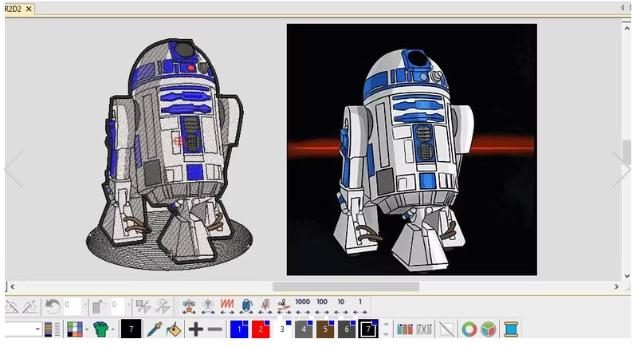Click the tab bar left scroll arrow
The image size is (644, 347).
click(x=622, y=7)
